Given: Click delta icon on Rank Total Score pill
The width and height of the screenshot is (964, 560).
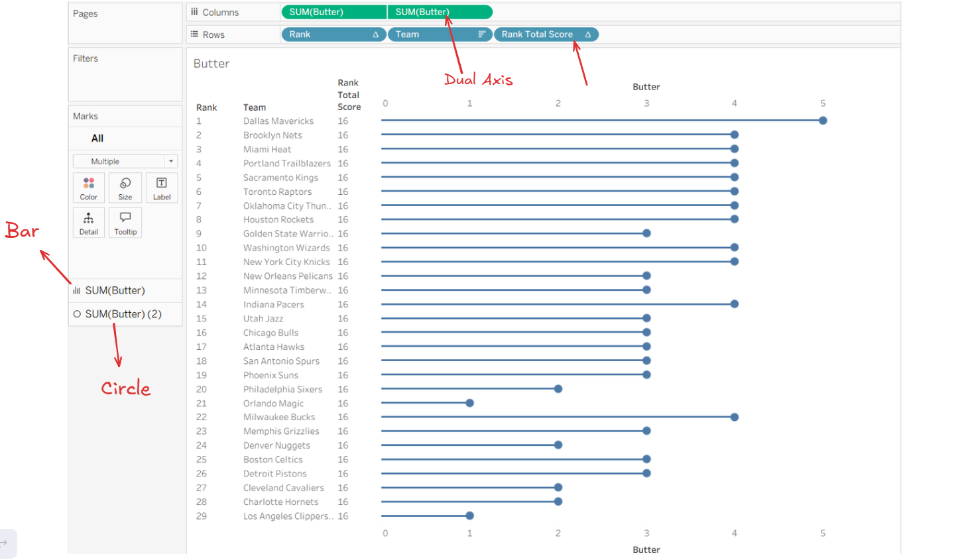Looking at the screenshot, I should click(587, 34).
